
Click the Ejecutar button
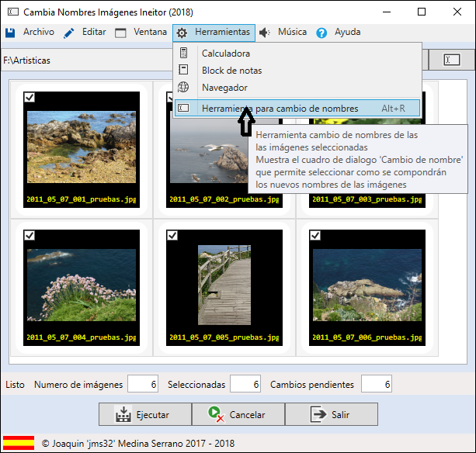pyautogui.click(x=145, y=414)
